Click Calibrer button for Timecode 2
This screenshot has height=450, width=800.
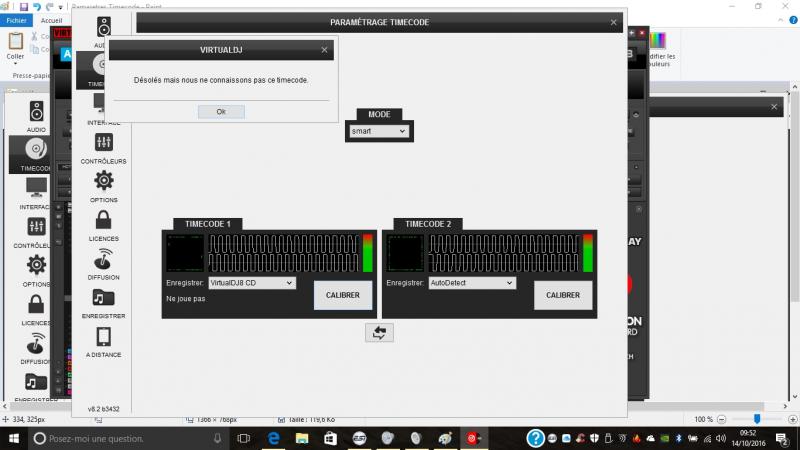coord(563,295)
